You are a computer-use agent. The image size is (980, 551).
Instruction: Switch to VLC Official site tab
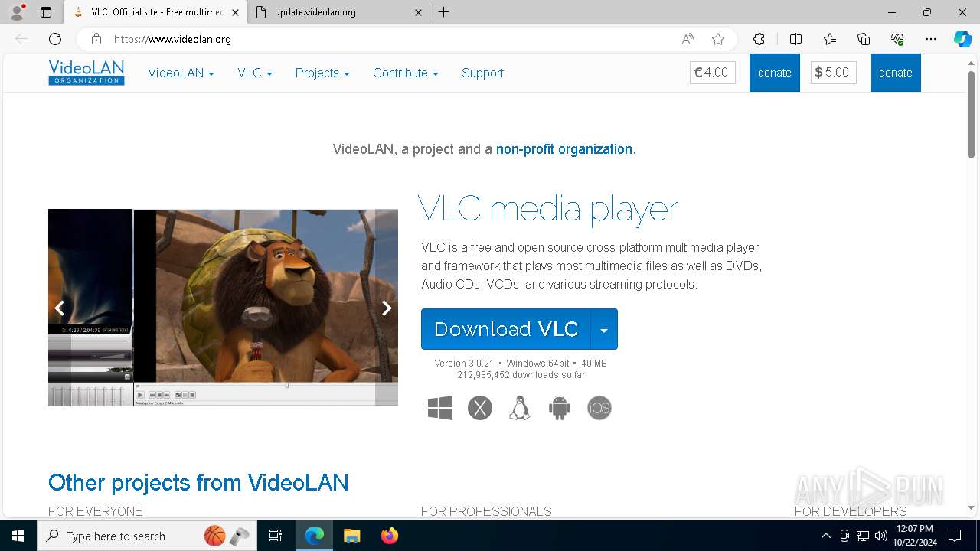pyautogui.click(x=155, y=12)
